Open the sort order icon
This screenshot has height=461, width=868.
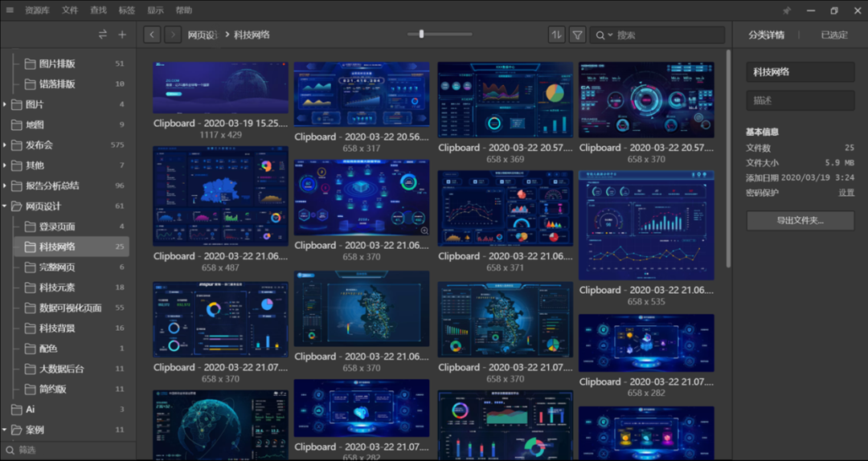pos(557,35)
